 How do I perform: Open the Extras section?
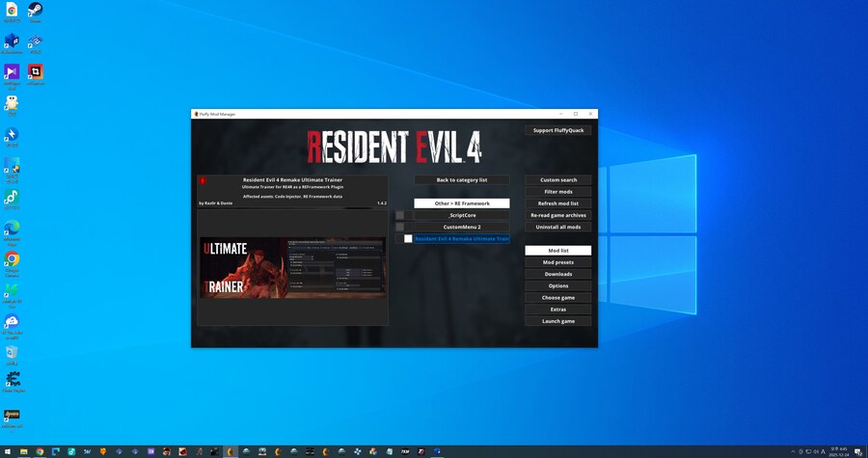(x=558, y=310)
